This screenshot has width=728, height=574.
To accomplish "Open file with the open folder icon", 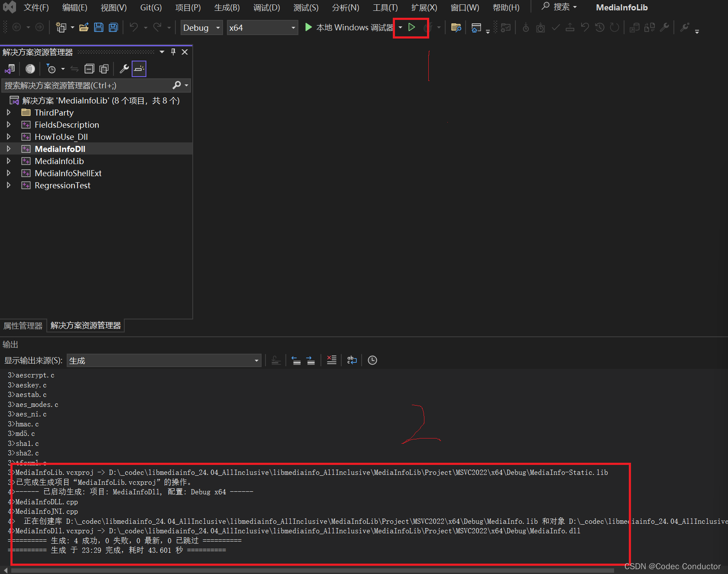I will (x=84, y=28).
